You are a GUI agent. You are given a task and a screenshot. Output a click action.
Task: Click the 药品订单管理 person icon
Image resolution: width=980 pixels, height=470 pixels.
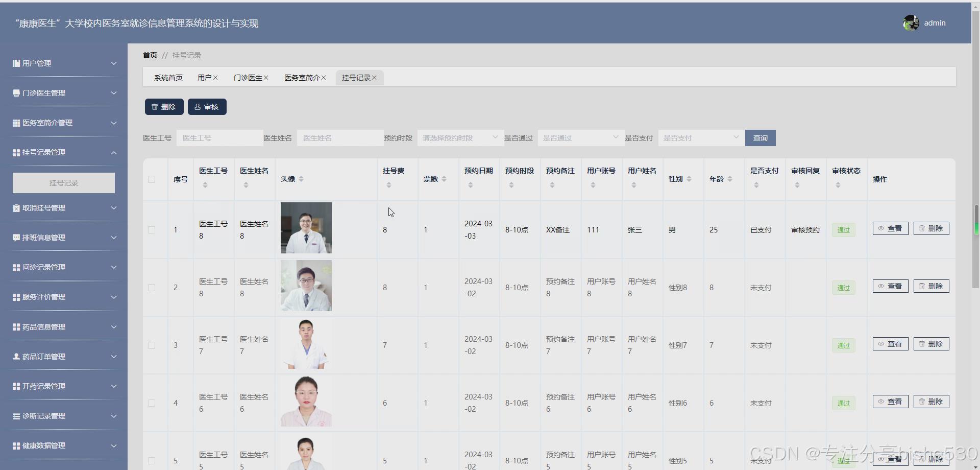tap(16, 357)
